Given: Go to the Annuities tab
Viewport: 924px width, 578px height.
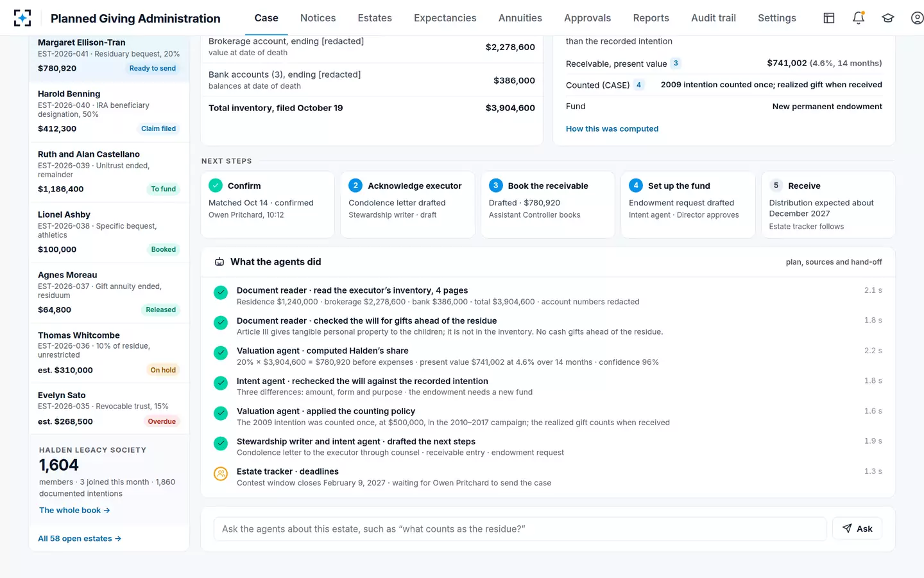Looking at the screenshot, I should coord(520,18).
